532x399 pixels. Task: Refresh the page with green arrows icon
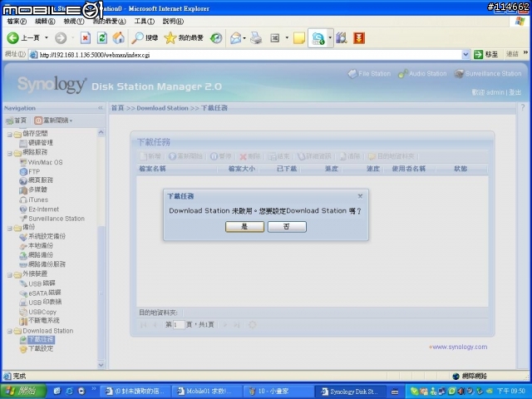point(101,37)
